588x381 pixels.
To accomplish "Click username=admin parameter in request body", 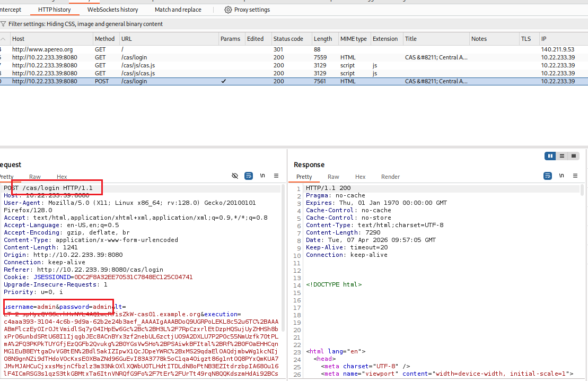I will [x=30, y=307].
